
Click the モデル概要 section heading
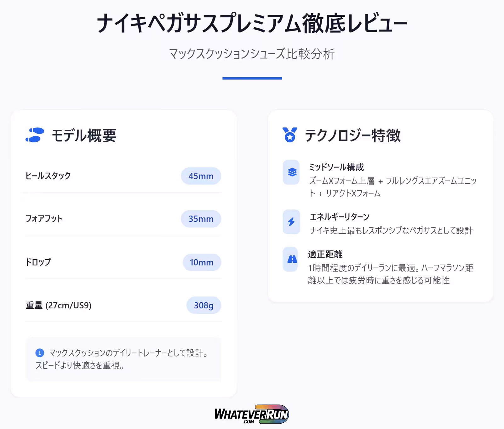(x=84, y=135)
